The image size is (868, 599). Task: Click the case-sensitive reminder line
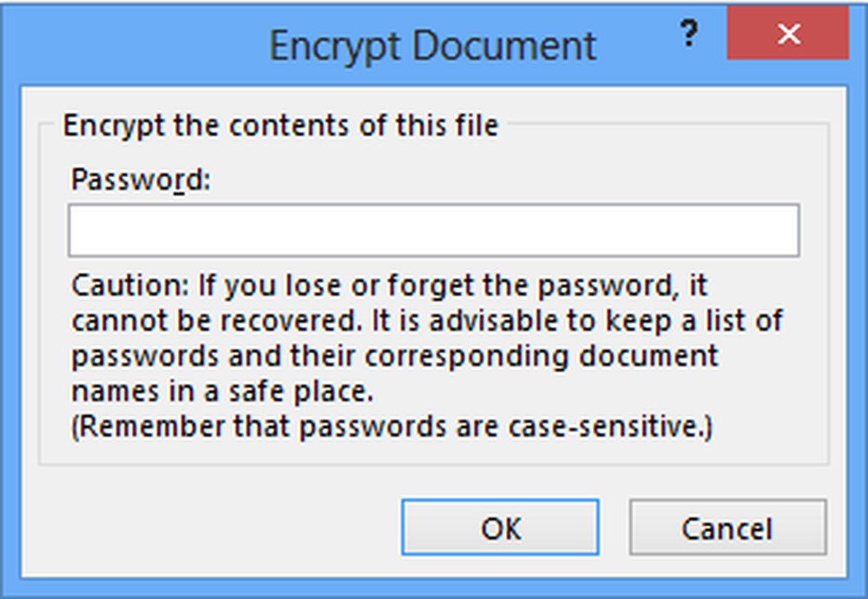pos(392,428)
